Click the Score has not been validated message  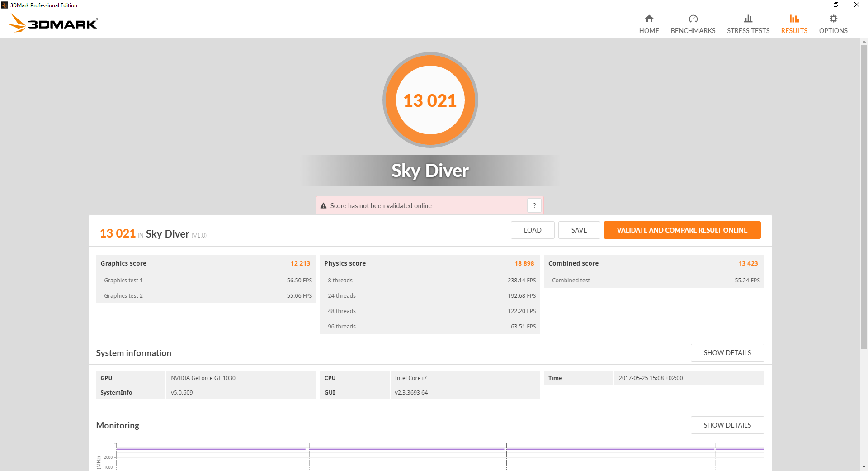click(381, 206)
